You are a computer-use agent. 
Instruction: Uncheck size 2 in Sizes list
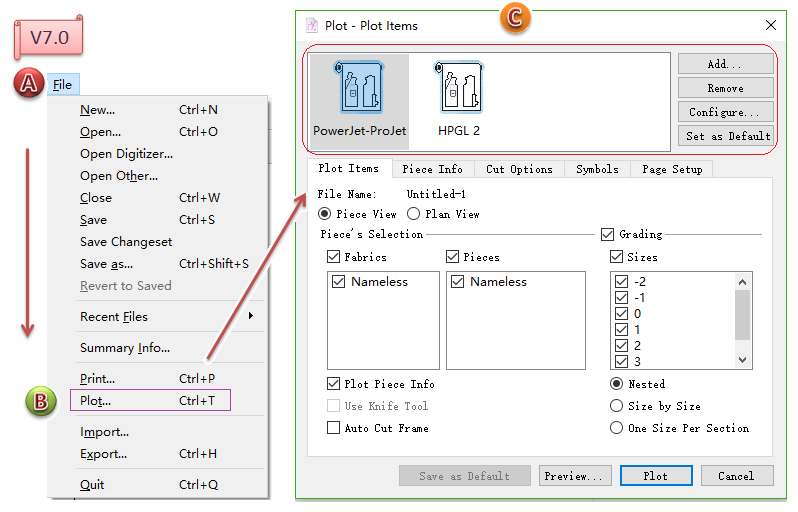[x=621, y=346]
